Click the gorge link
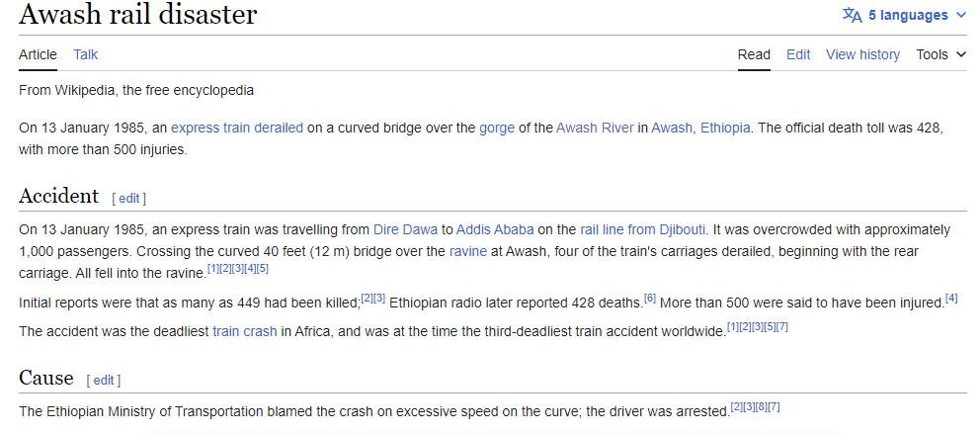 coord(498,128)
